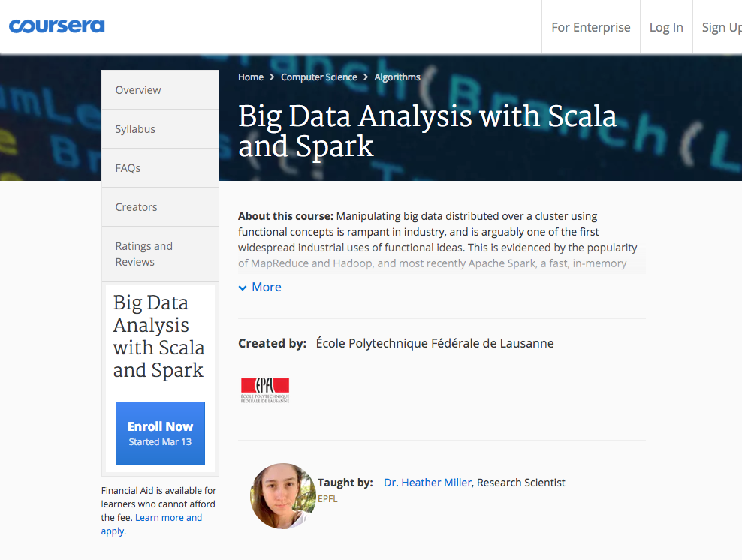Go to the Syllabus section

tap(135, 129)
